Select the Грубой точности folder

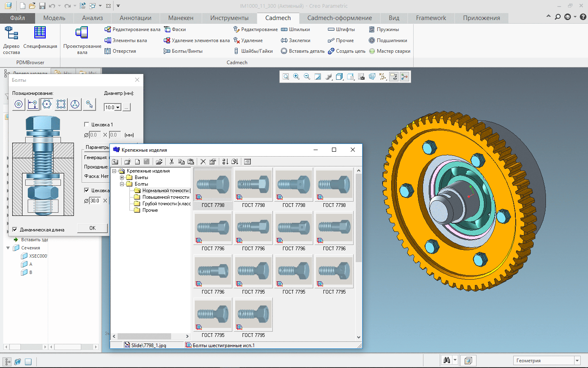[x=166, y=204]
